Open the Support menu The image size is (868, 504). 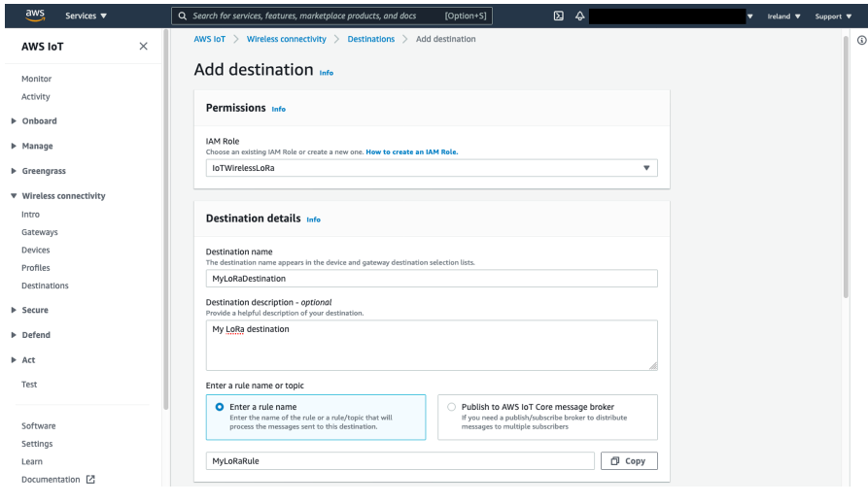(x=833, y=17)
